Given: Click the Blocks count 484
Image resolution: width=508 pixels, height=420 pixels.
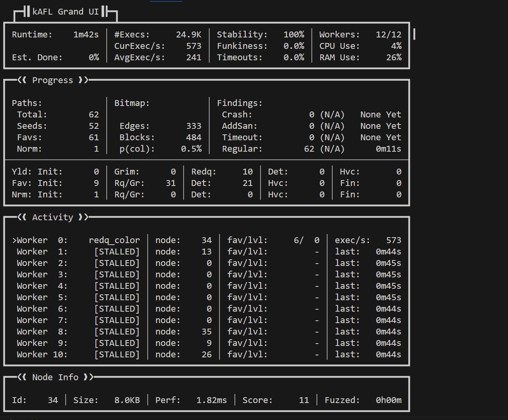Looking at the screenshot, I should [x=194, y=138].
